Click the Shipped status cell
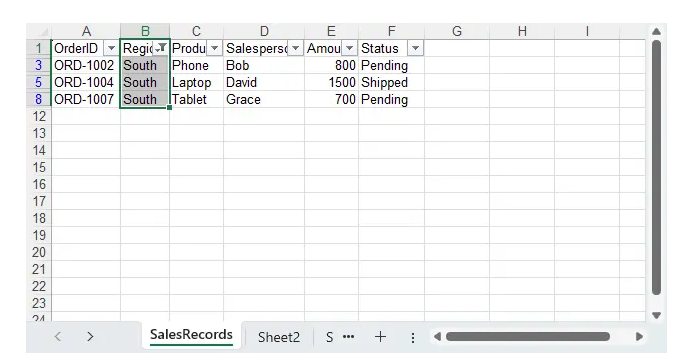684x362 pixels. pos(391,82)
